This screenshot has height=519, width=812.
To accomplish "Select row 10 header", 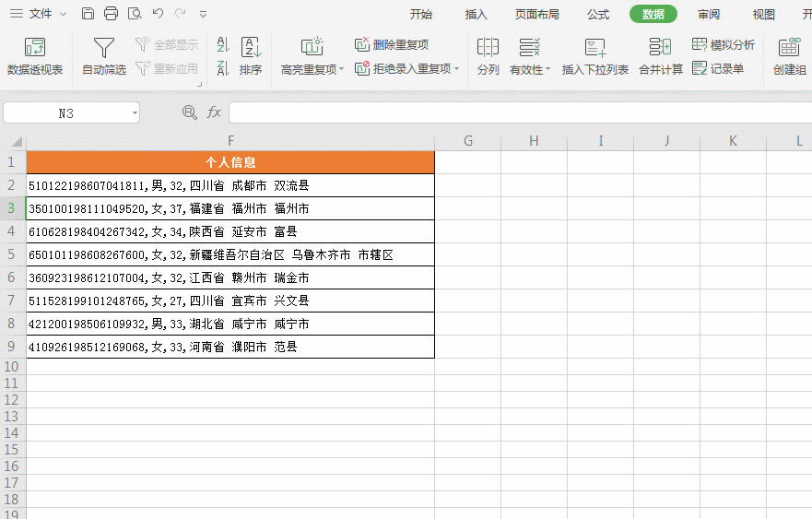I will coord(12,366).
